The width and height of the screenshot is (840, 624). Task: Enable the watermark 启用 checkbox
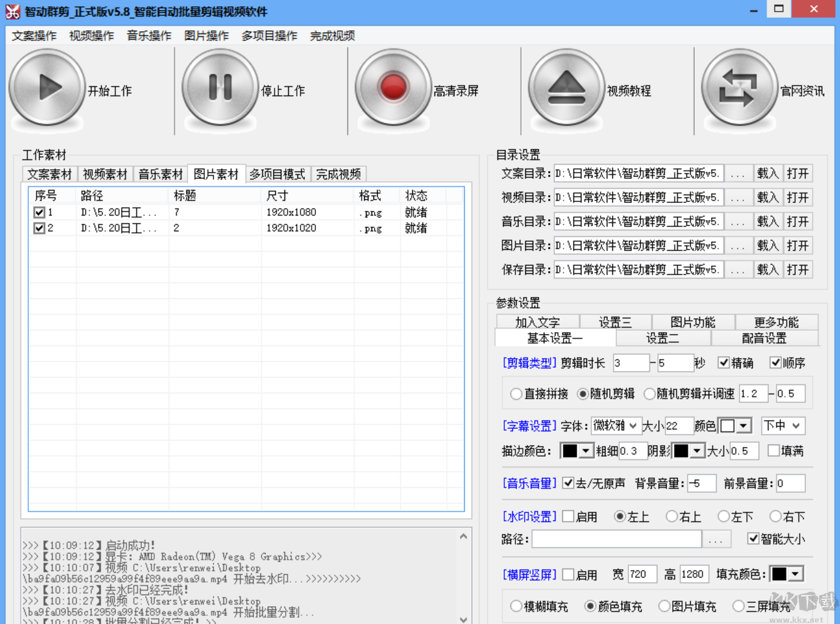[x=568, y=517]
